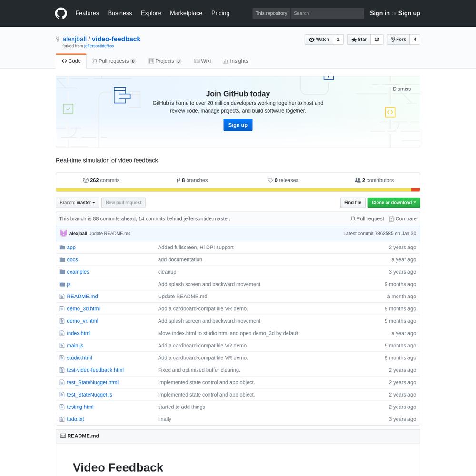The width and height of the screenshot is (476, 476).
Task: Click the main.js file icon
Action: pyautogui.click(x=62, y=346)
